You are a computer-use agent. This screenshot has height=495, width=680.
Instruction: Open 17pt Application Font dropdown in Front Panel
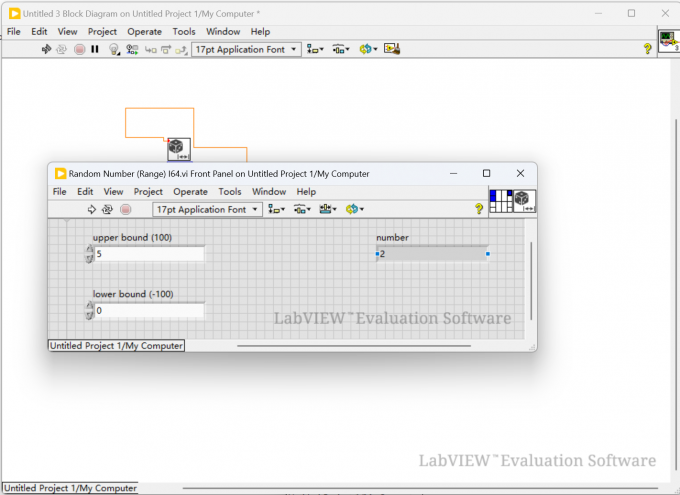point(207,210)
